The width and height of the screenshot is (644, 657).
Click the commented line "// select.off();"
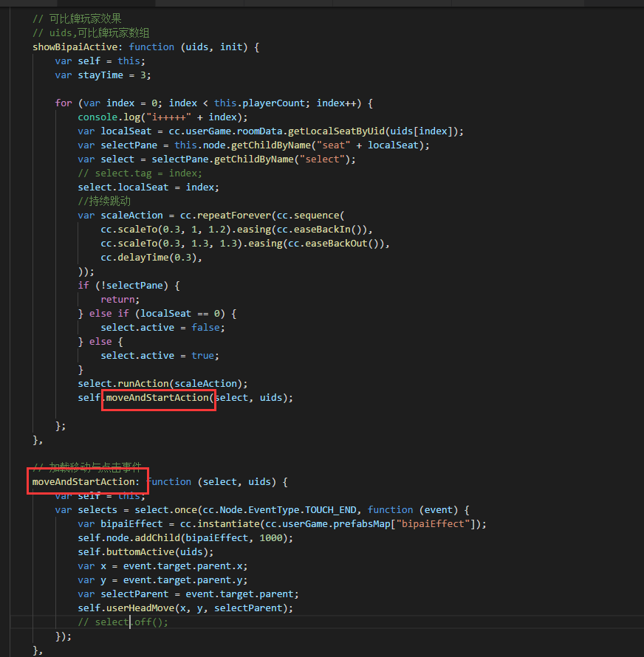pos(123,622)
